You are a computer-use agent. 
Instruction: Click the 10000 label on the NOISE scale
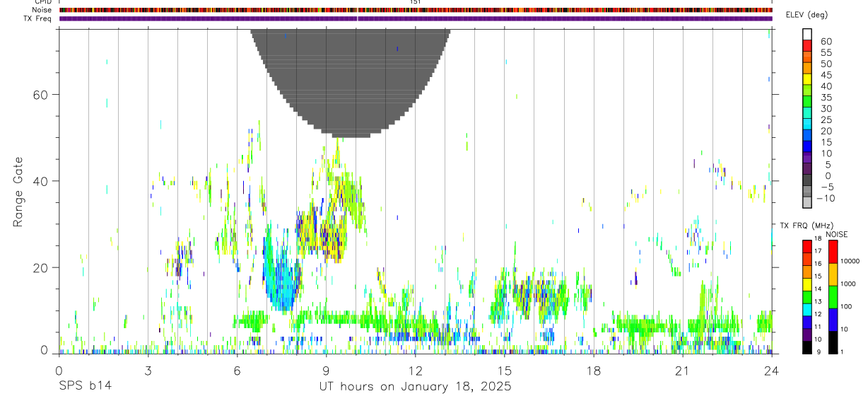(850, 262)
